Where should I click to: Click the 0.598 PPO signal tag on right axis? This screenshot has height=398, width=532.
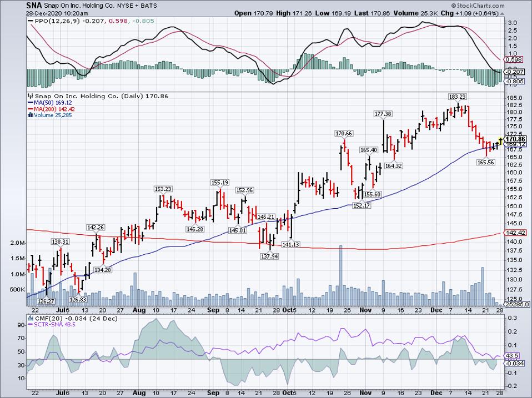(514, 59)
